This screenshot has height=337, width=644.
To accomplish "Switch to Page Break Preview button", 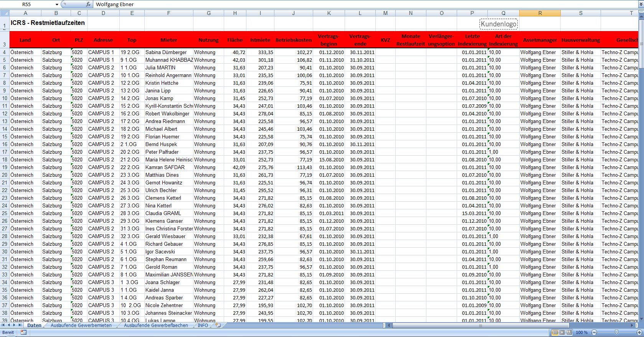I will click(569, 332).
